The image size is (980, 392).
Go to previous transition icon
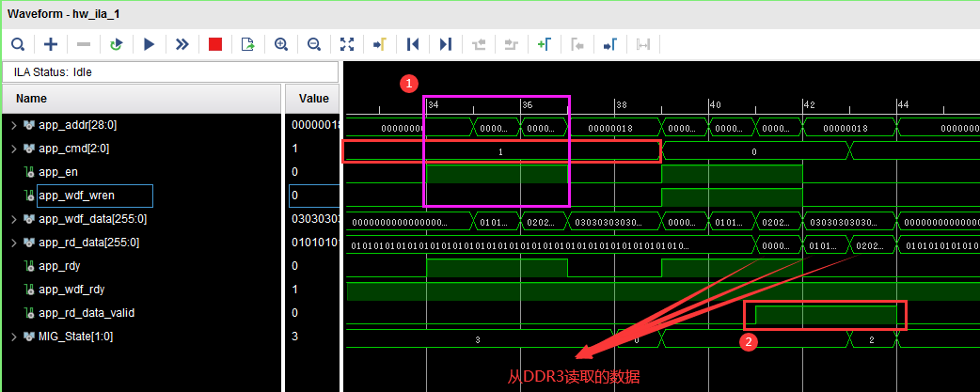point(479,44)
